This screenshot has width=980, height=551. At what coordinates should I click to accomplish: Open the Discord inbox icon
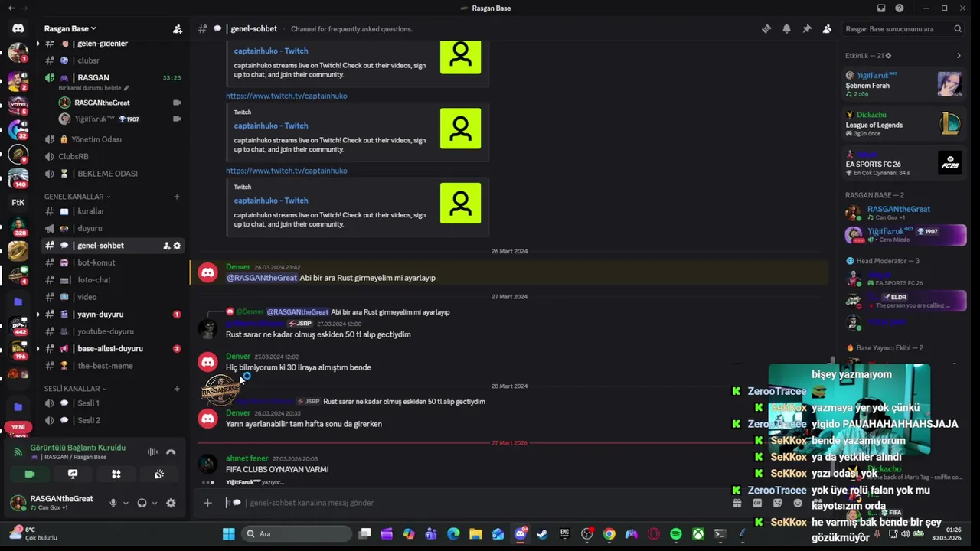point(881,8)
